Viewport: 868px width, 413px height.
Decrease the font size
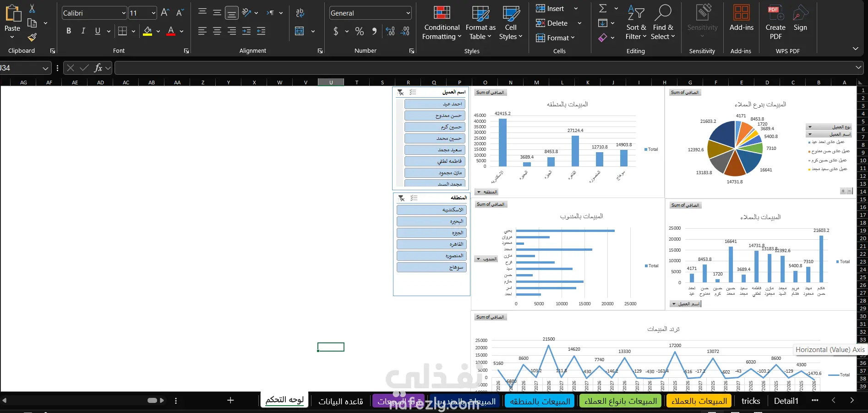(x=180, y=13)
